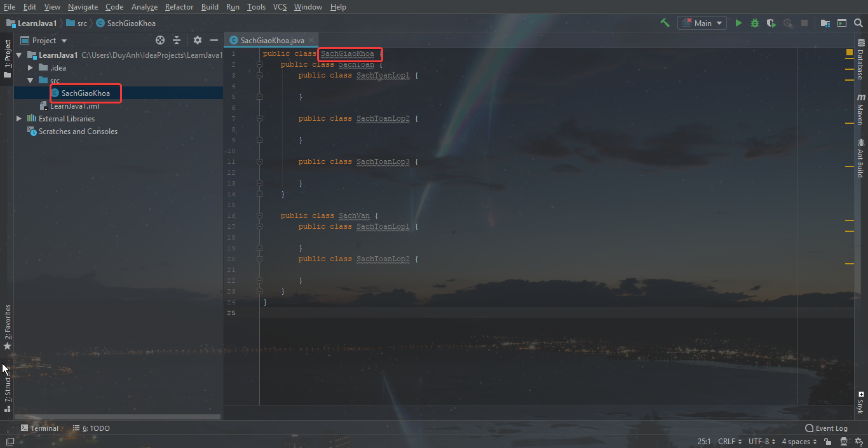868x448 pixels.
Task: Switch to the SachGiaoKhoa.java editor tab
Action: [x=272, y=40]
